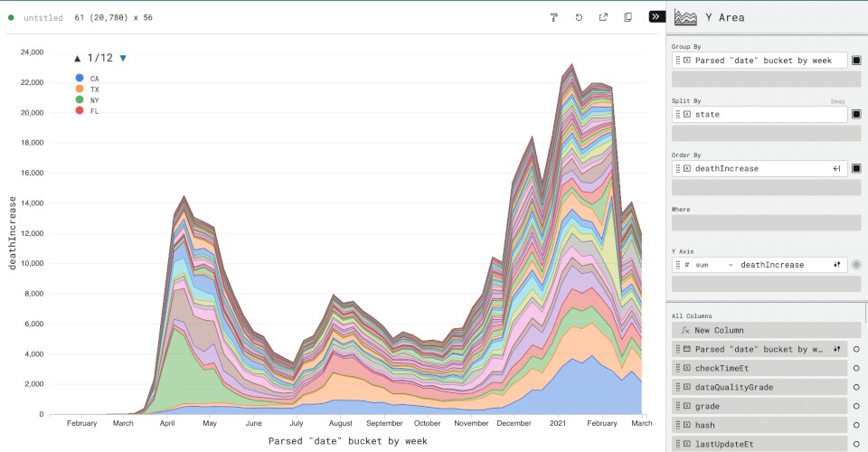Click the New Column button
868x452 pixels.
(759, 330)
